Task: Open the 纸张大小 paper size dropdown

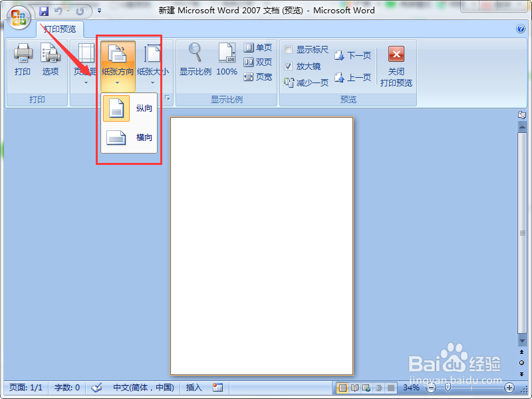Action: (x=153, y=64)
